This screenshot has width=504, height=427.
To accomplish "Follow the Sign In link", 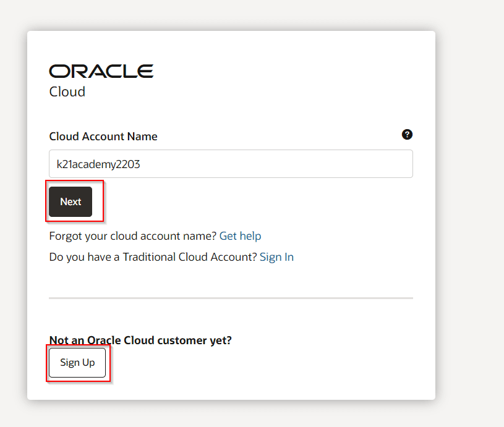I will coord(276,257).
